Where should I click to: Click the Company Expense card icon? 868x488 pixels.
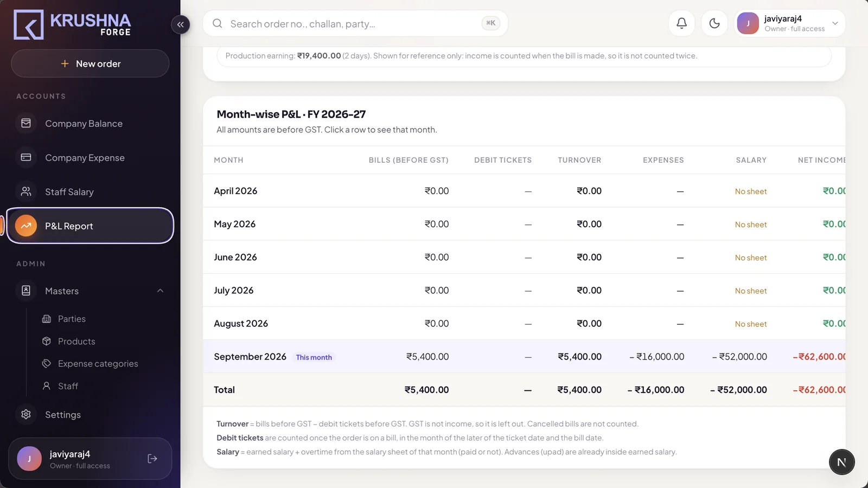(x=26, y=157)
